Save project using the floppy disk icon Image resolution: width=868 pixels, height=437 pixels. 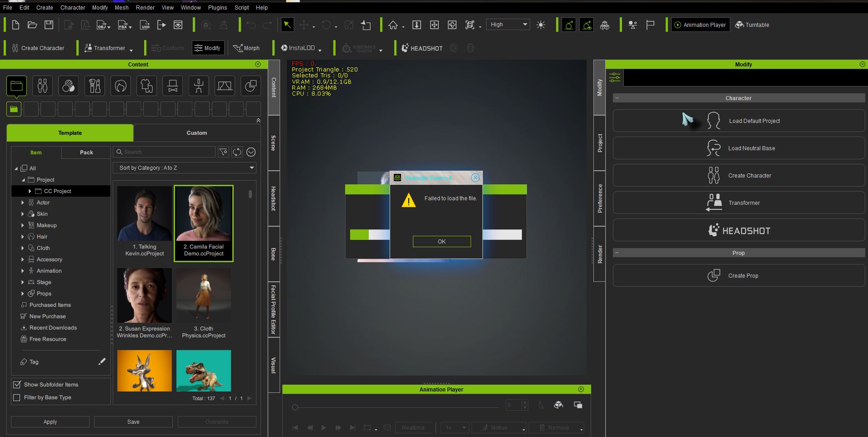tap(49, 25)
